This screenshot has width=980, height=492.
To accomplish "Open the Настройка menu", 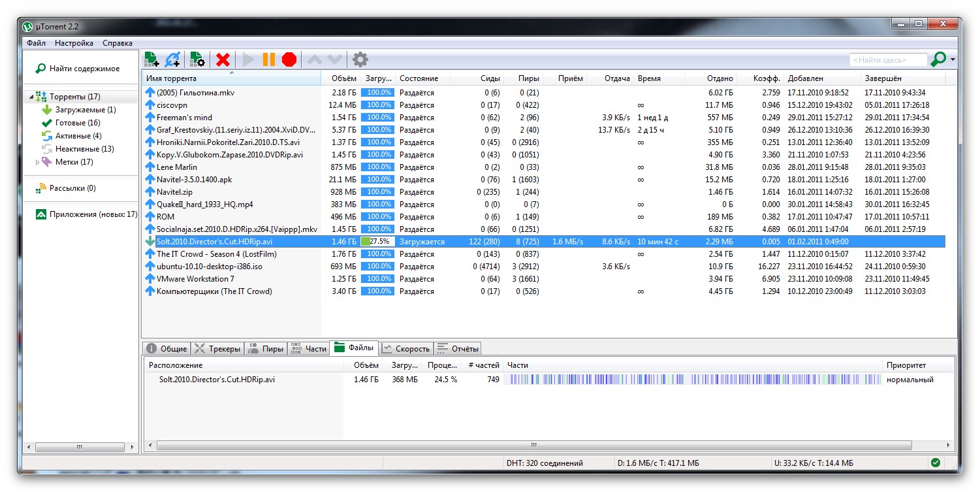I will [74, 43].
